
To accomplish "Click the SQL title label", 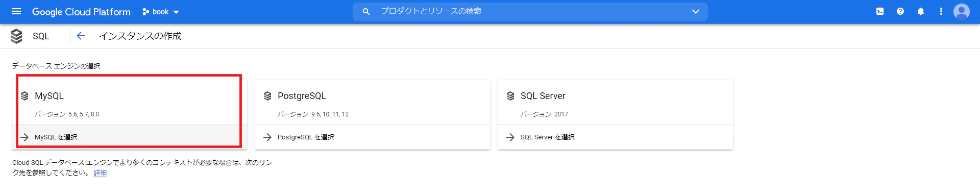I will pos(41,36).
